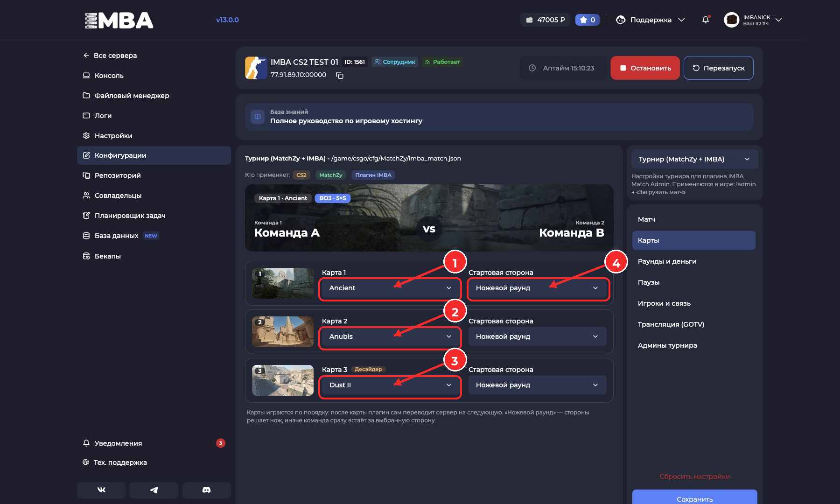Click Сбросить настройки link

[694, 476]
